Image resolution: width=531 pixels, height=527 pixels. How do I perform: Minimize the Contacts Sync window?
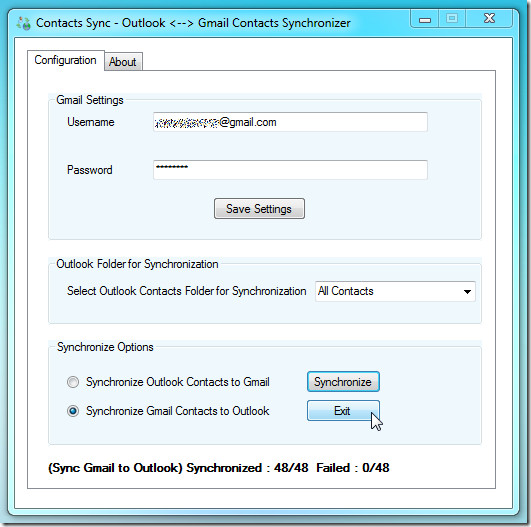[425, 18]
